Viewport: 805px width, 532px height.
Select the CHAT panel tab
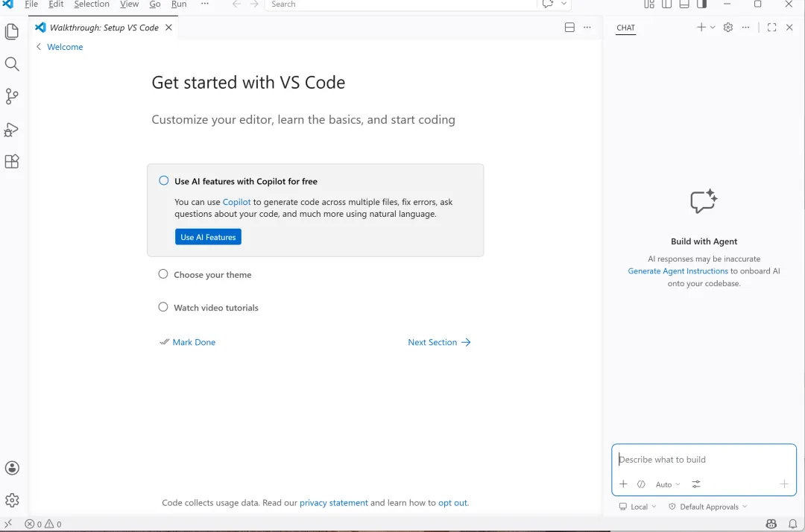pyautogui.click(x=625, y=28)
